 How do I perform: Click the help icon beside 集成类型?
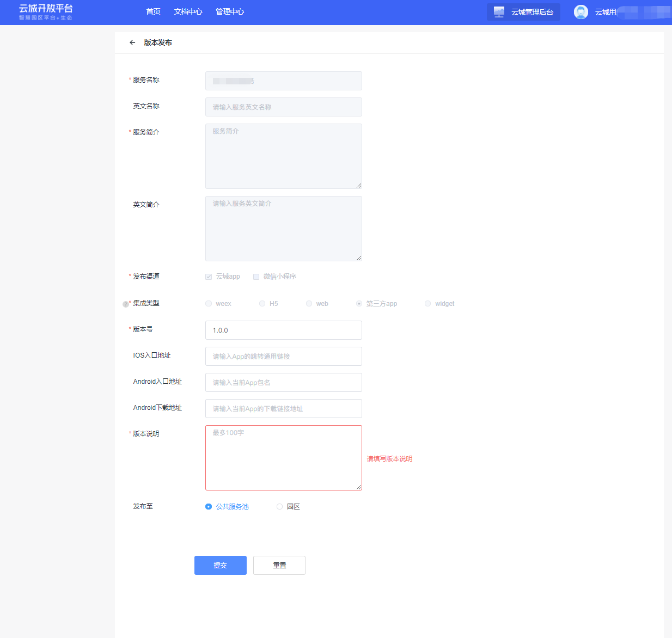tap(125, 304)
